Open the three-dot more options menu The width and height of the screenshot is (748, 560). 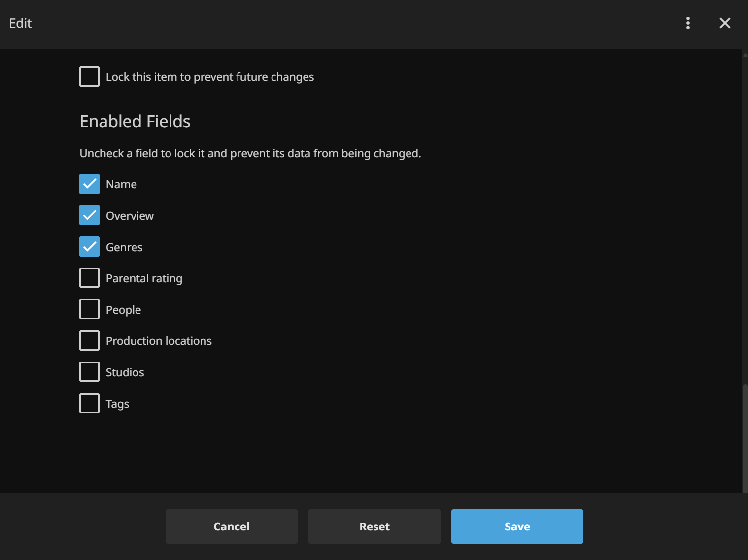click(x=688, y=23)
